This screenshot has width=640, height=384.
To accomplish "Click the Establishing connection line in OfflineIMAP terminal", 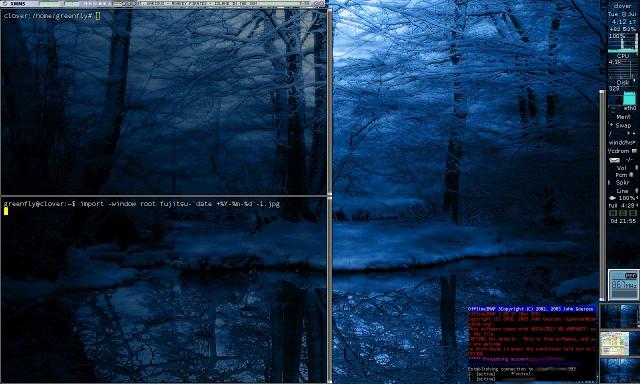I will [522, 369].
